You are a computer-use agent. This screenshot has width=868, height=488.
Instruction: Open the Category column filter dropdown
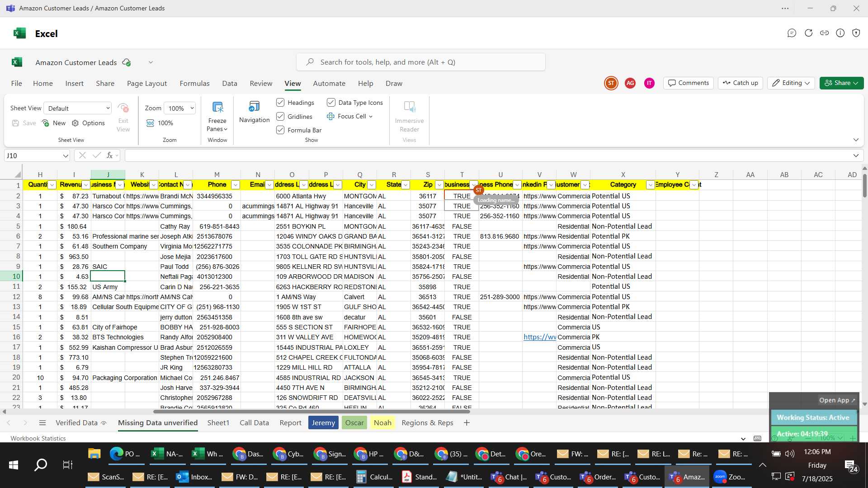(x=650, y=185)
